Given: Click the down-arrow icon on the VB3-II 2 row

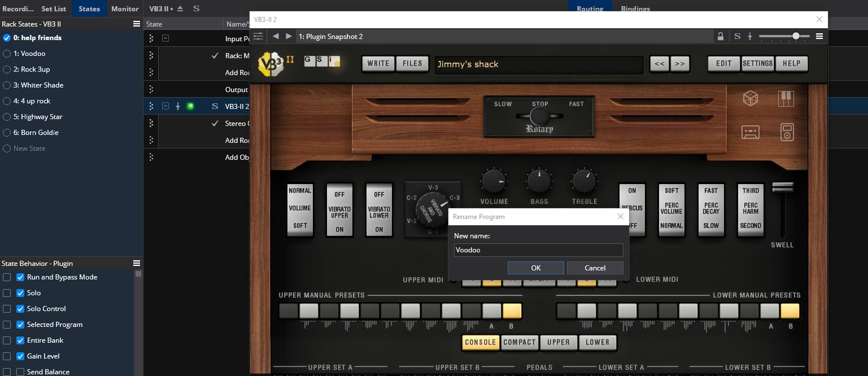Looking at the screenshot, I should coord(177,106).
